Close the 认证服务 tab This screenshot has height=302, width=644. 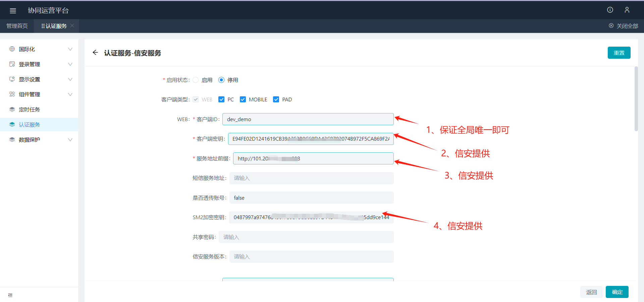coord(72,26)
